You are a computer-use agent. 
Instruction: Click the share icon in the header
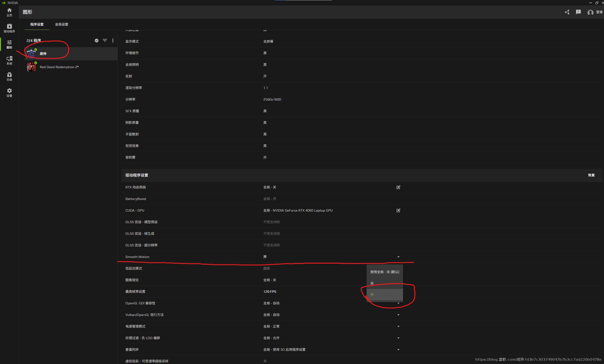567,12
